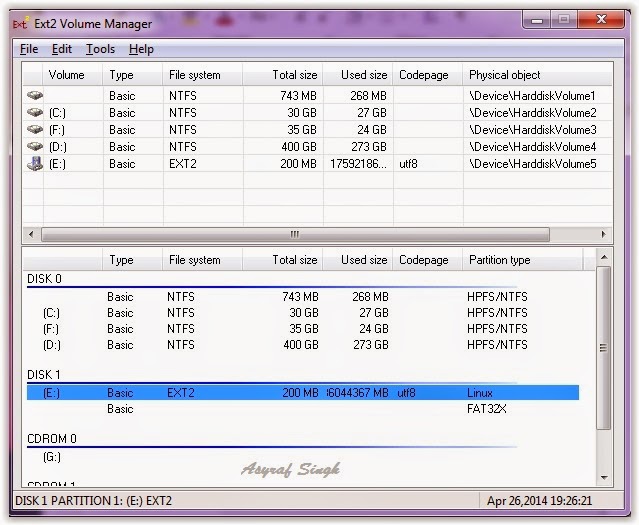Click \Device\HarddiskVolume5 physical object cell
Viewport: 639px width, 525px height.
pos(533,164)
